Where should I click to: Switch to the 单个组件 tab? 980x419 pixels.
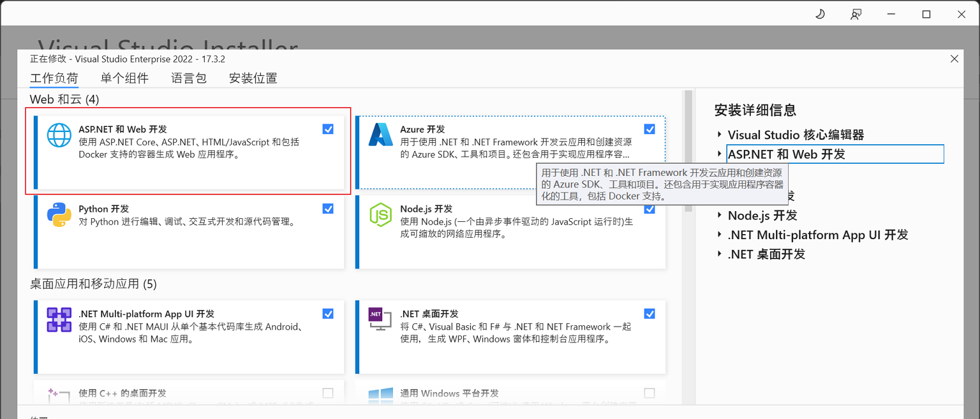pyautogui.click(x=125, y=78)
